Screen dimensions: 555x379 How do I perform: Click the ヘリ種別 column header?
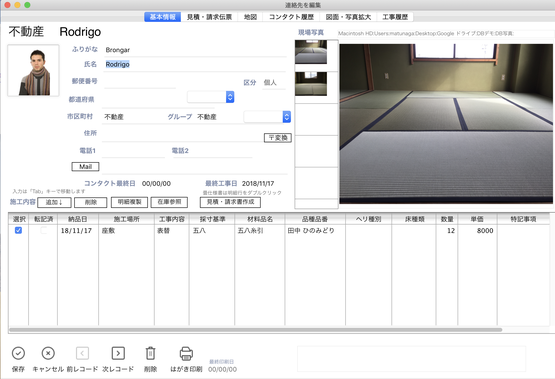pos(368,219)
